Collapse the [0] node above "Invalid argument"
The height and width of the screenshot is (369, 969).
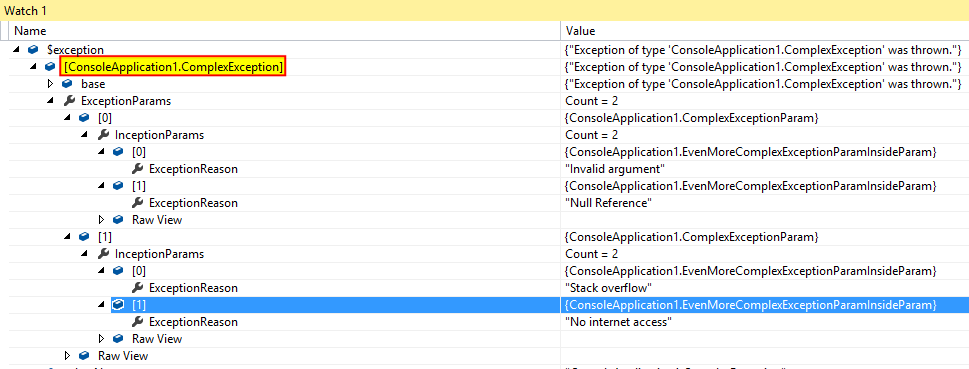pyautogui.click(x=101, y=151)
